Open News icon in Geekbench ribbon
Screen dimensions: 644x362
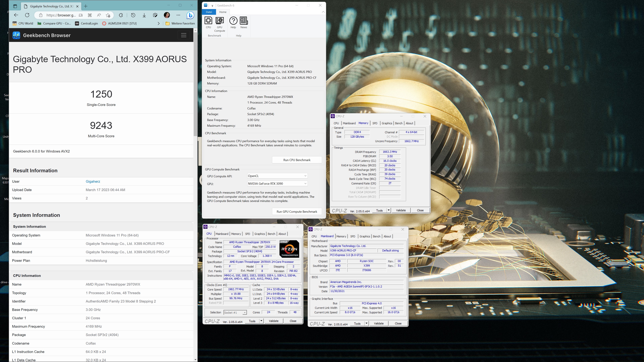pos(244,22)
